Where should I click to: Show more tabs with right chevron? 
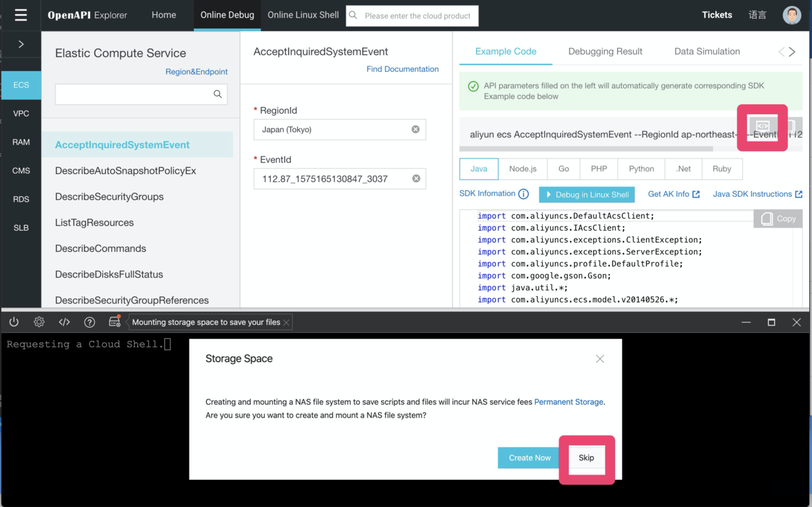tap(792, 51)
